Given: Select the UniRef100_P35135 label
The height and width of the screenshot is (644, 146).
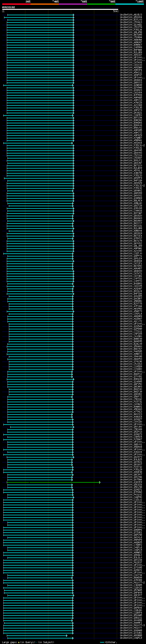Looking at the screenshot, I should 131,108.
